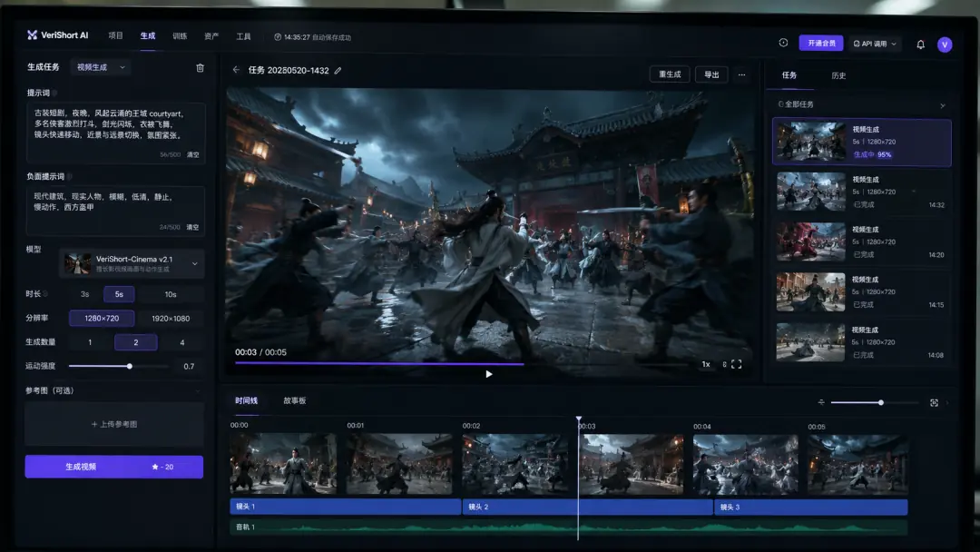Open the 训练 menu
This screenshot has height=552, width=980.
tap(180, 36)
